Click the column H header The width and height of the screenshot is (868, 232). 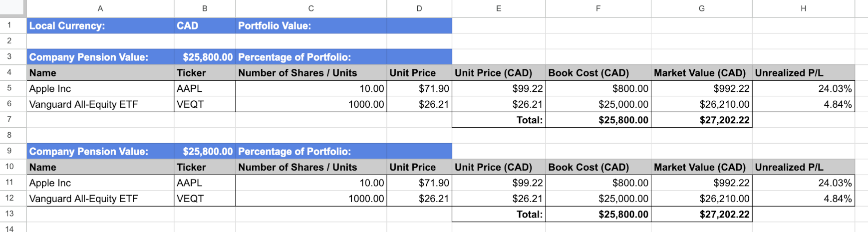pos(803,8)
